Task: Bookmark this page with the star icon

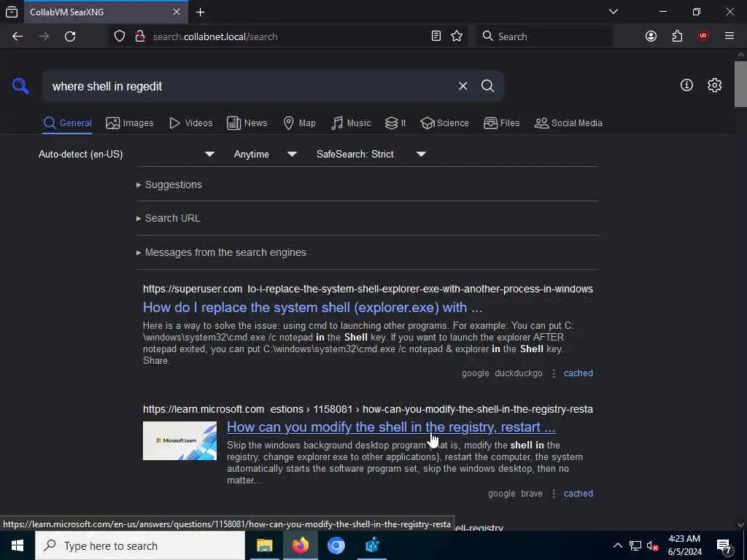Action: click(x=457, y=36)
